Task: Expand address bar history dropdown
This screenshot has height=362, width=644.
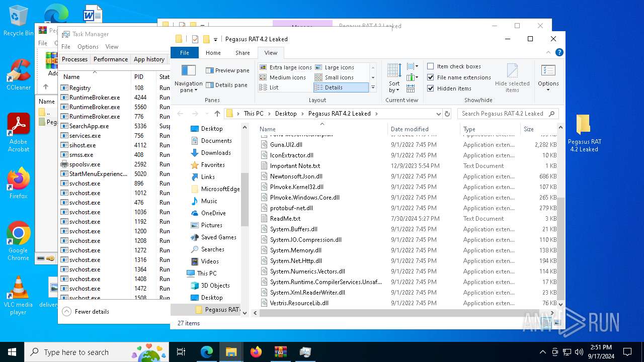Action: click(x=438, y=114)
